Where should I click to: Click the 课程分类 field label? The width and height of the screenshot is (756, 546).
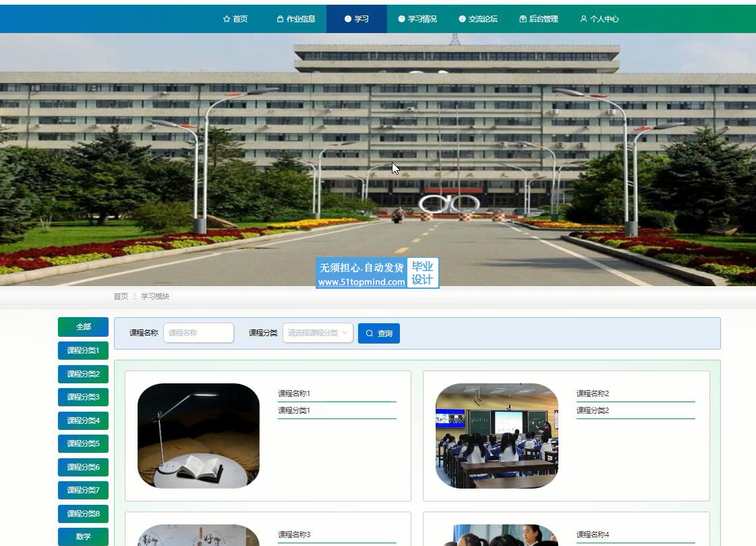[263, 333]
